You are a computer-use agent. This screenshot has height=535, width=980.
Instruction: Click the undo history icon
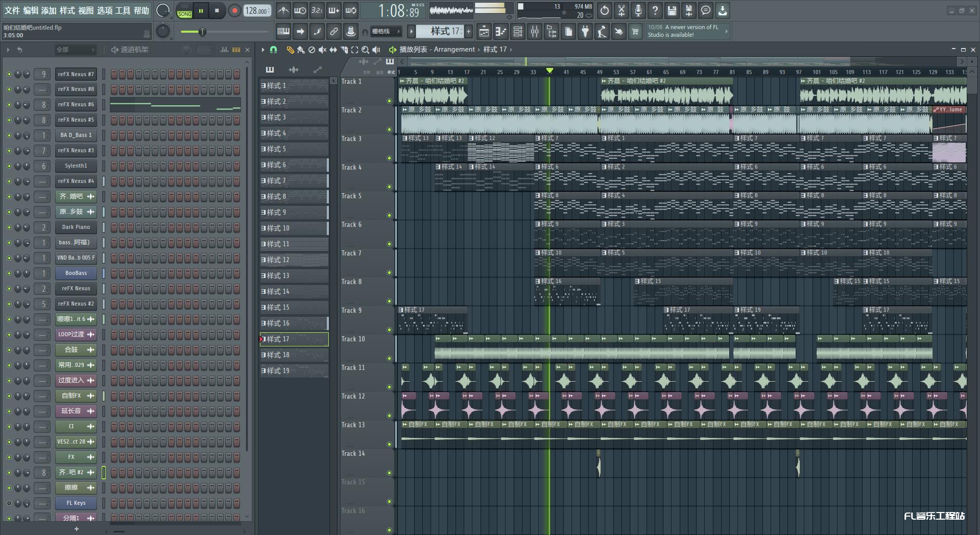click(605, 10)
